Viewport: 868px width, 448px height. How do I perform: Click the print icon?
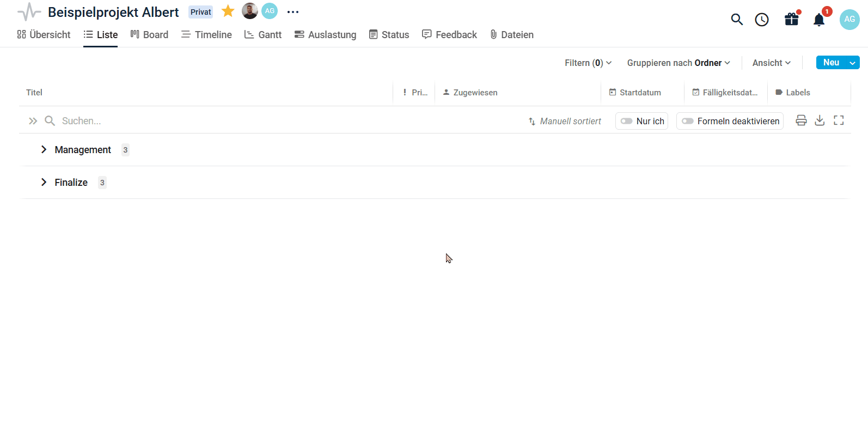[801, 120]
